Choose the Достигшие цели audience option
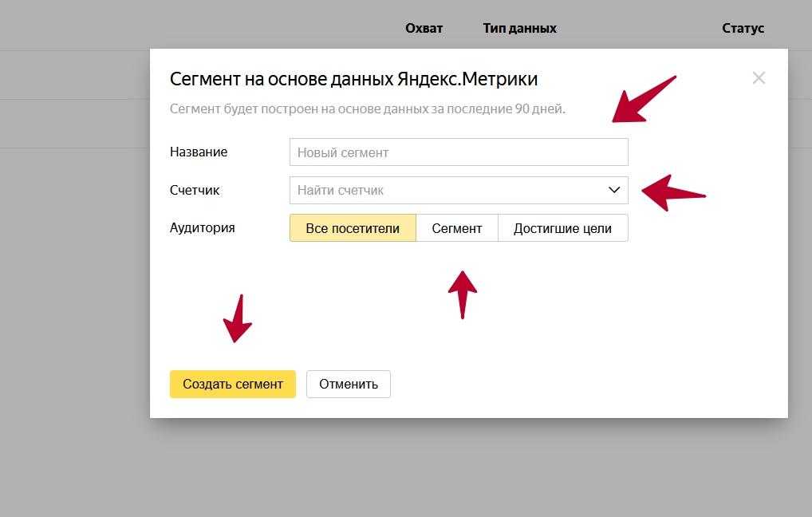This screenshot has width=812, height=517. (x=562, y=228)
